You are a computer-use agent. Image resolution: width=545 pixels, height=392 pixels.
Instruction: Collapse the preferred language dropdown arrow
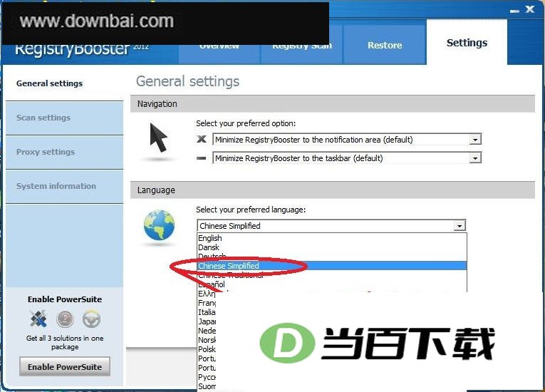459,226
